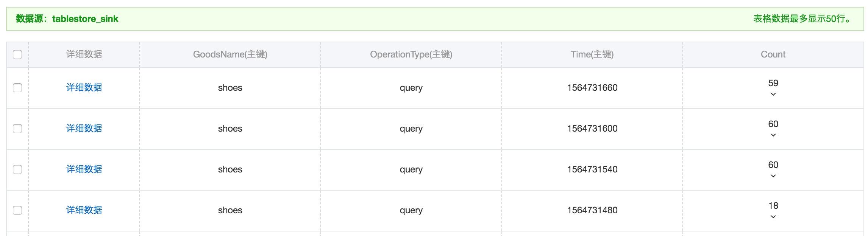Expand the Count chevron in the 1564731540 row

click(773, 176)
